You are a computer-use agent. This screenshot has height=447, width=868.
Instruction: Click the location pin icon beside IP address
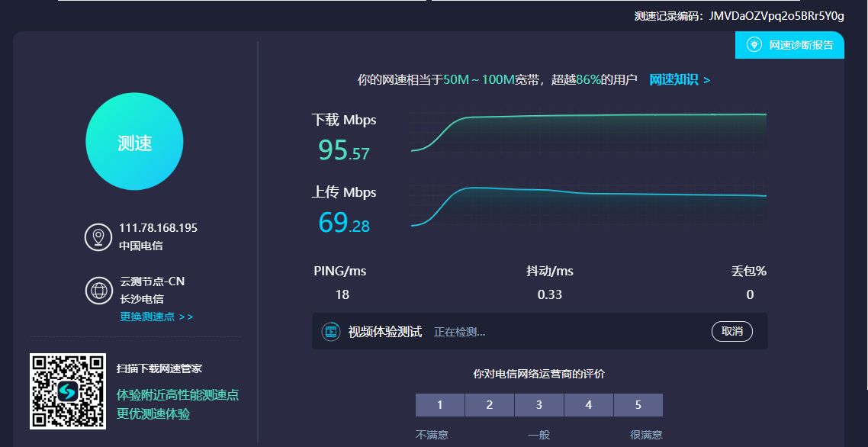pos(98,237)
